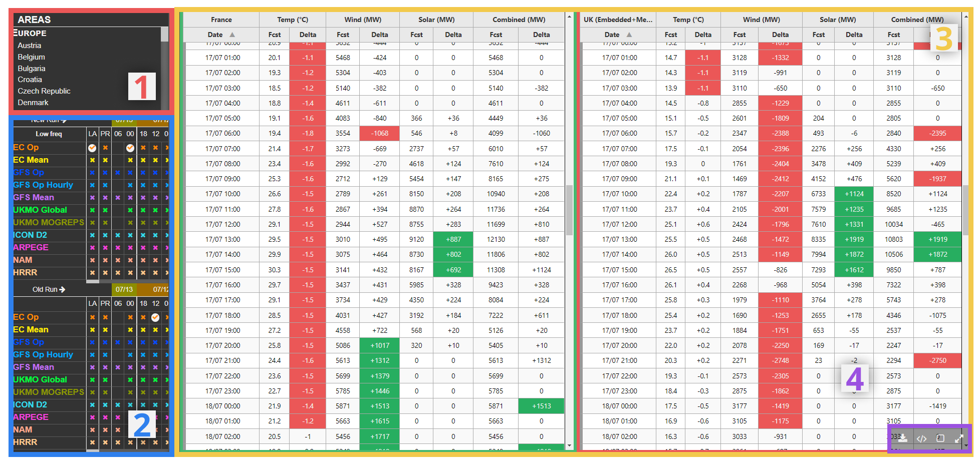Click Low freq header in New Run grid
This screenshot has width=980, height=463.
(x=49, y=134)
